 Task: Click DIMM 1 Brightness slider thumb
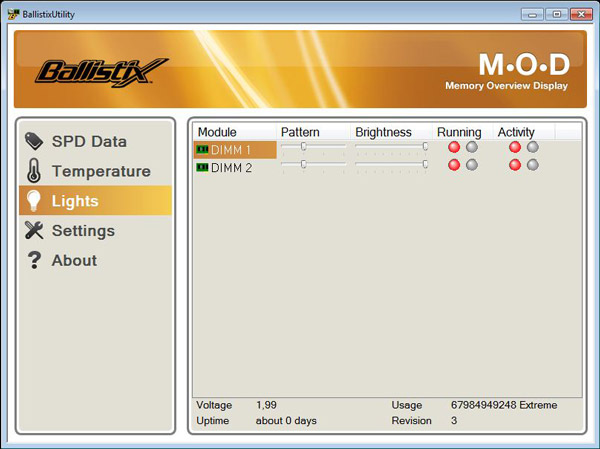425,146
